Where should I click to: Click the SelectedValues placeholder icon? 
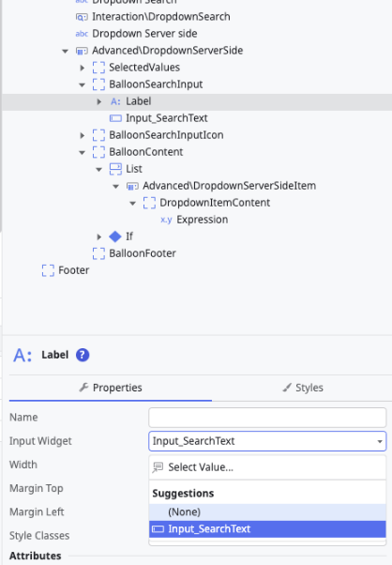click(x=98, y=68)
